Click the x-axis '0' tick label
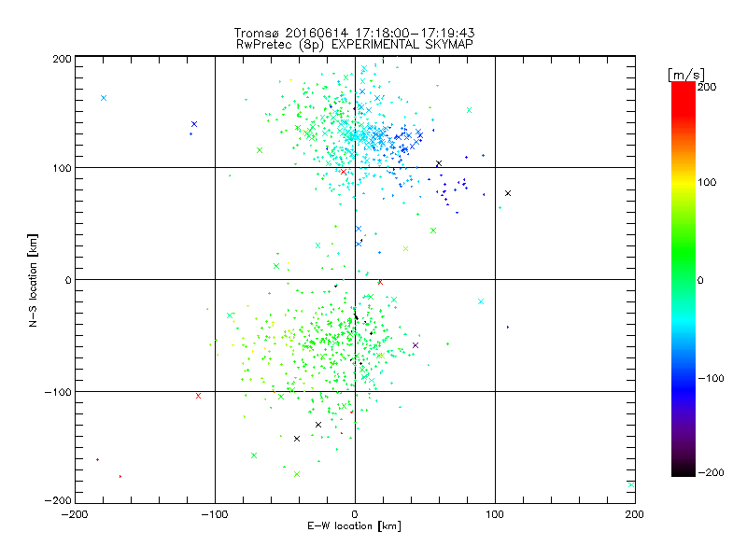 click(355, 514)
